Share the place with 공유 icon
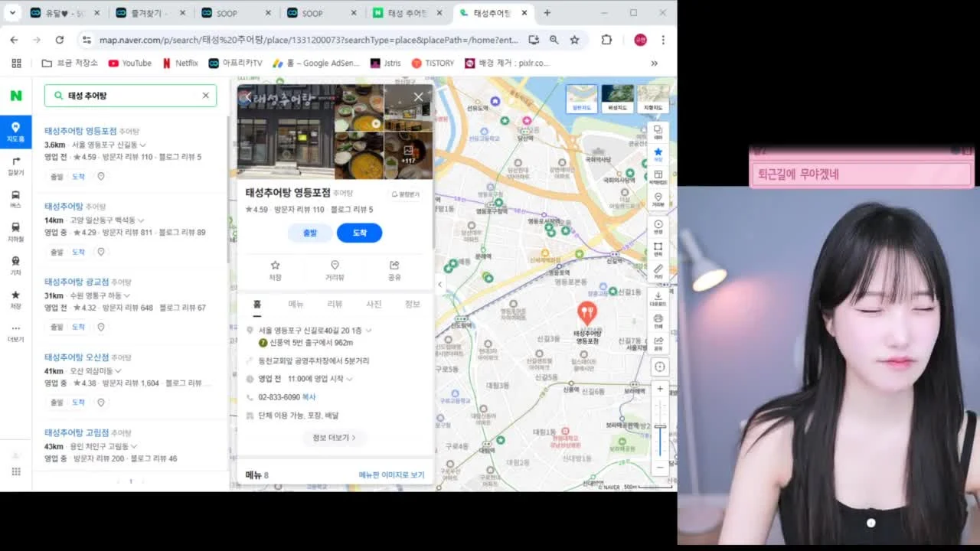 pyautogui.click(x=394, y=270)
